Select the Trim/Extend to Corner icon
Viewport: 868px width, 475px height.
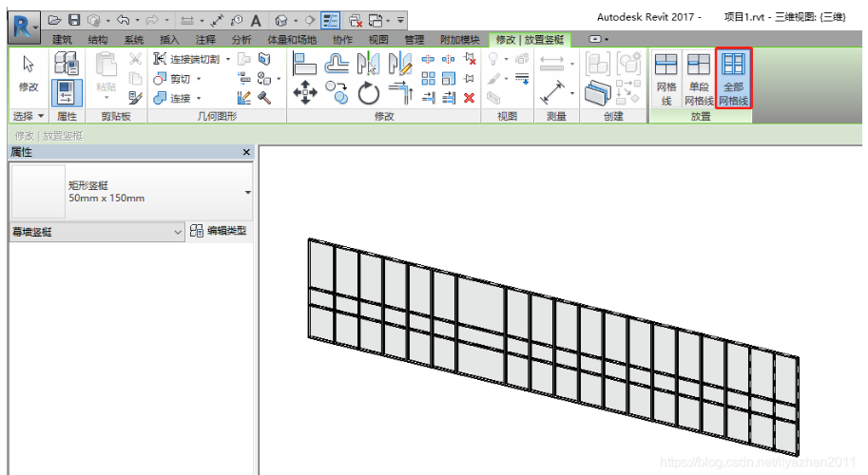pos(401,92)
